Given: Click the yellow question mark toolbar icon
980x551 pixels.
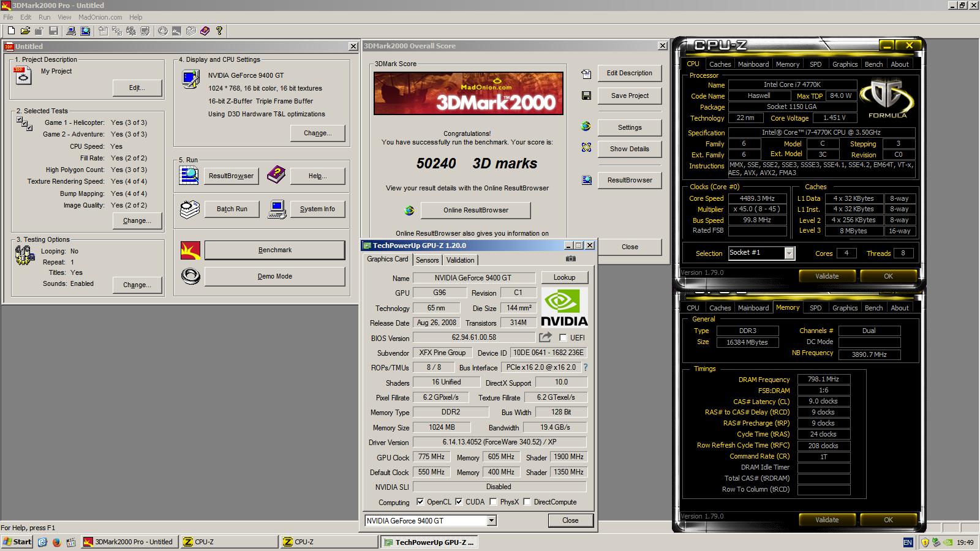Looking at the screenshot, I should coord(219,31).
